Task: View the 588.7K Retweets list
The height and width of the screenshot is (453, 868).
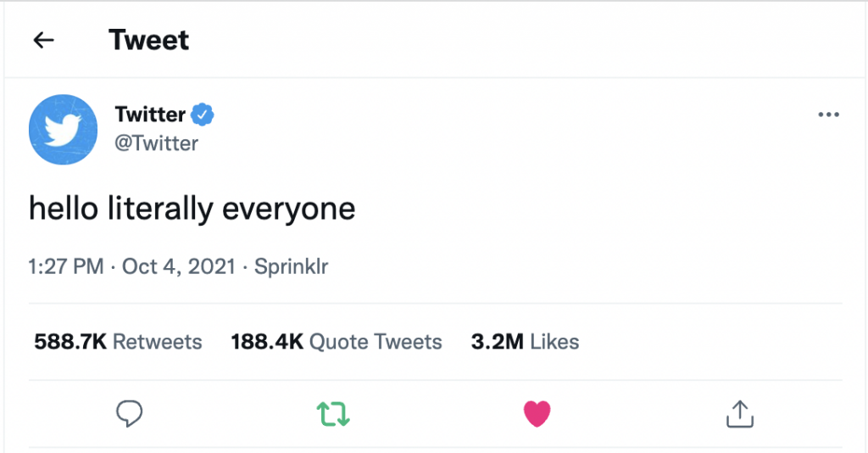Action: tap(118, 342)
